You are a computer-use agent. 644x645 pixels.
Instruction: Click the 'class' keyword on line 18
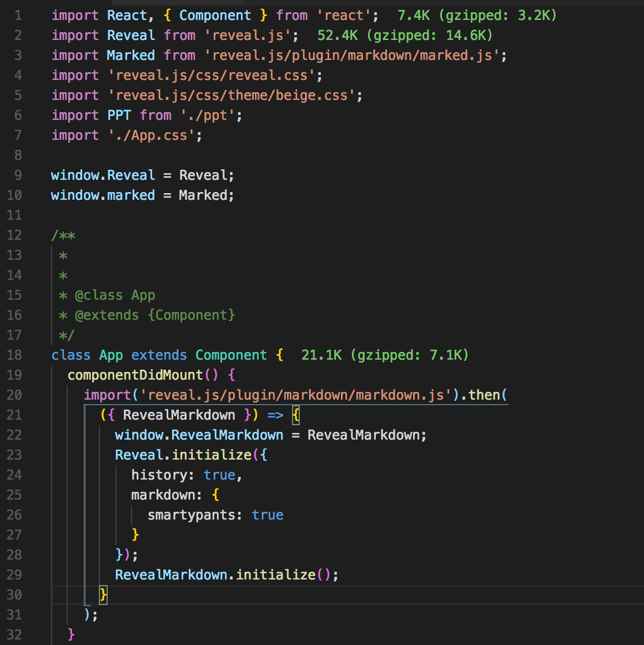tap(71, 355)
